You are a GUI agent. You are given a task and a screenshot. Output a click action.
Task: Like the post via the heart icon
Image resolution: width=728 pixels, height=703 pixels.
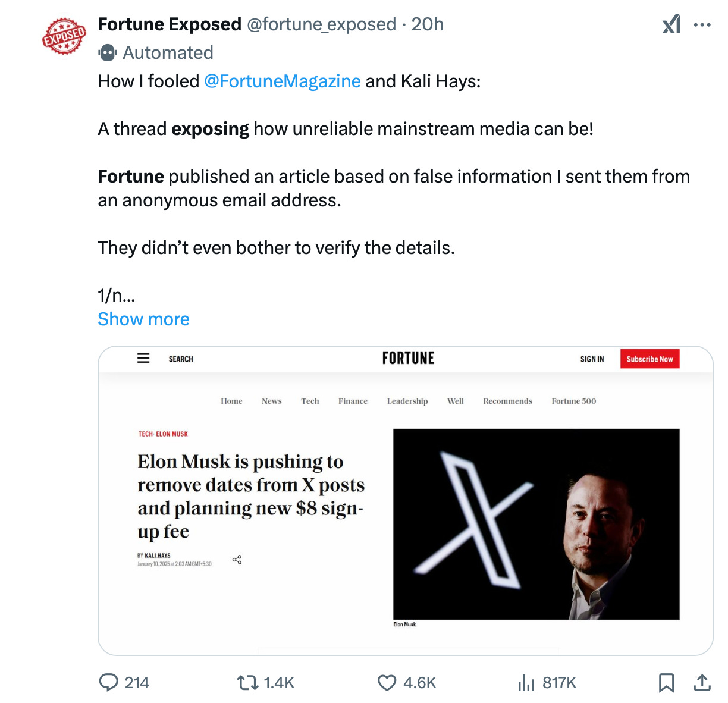coord(387,683)
